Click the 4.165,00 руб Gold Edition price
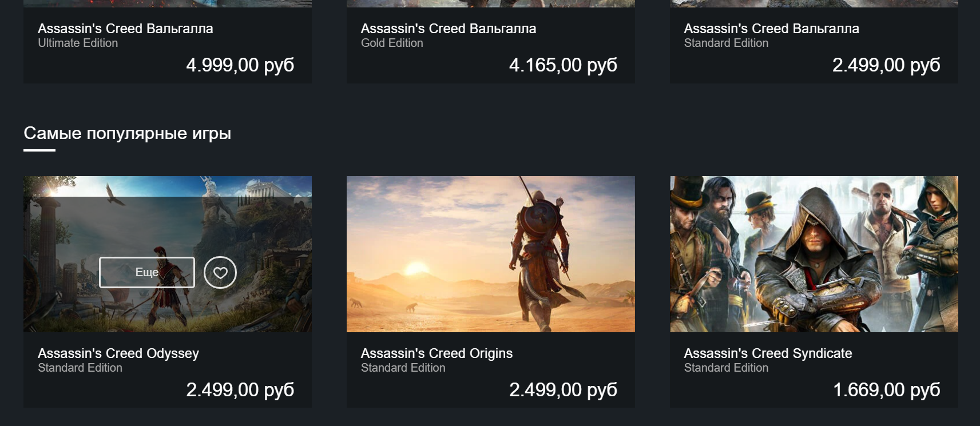 563,65
